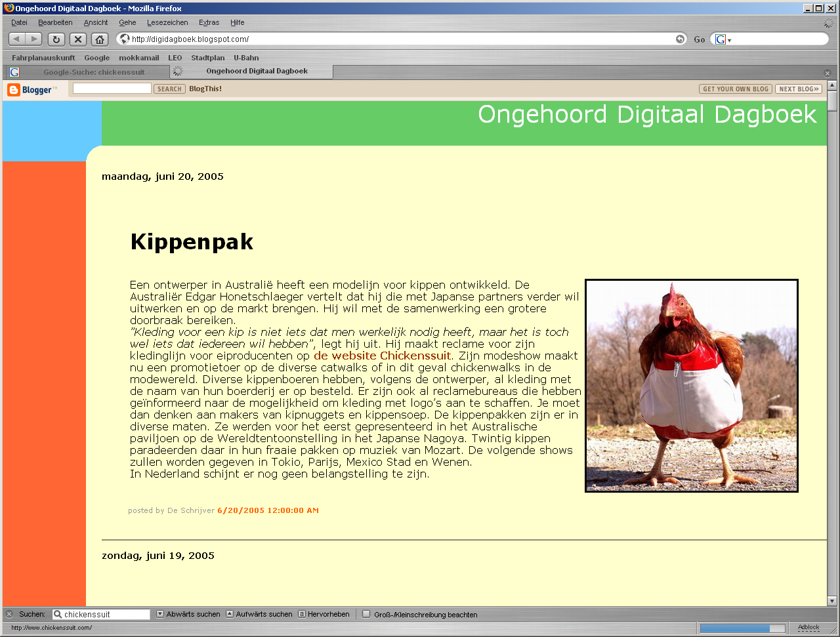Screen dimensions: 840x637
Task: Find previous with Aufwärts suchen
Action: pos(259,614)
